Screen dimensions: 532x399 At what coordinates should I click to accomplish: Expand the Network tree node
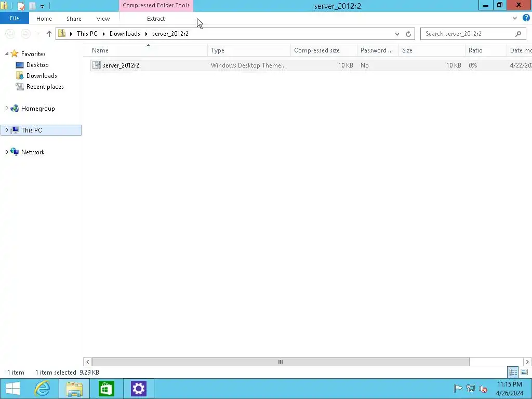tap(6, 152)
